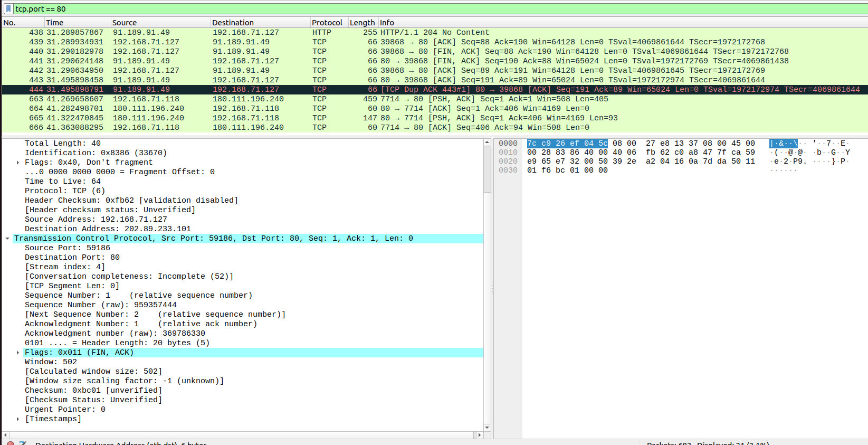Sort packets by the No. column header
The height and width of the screenshot is (445, 868).
point(22,23)
